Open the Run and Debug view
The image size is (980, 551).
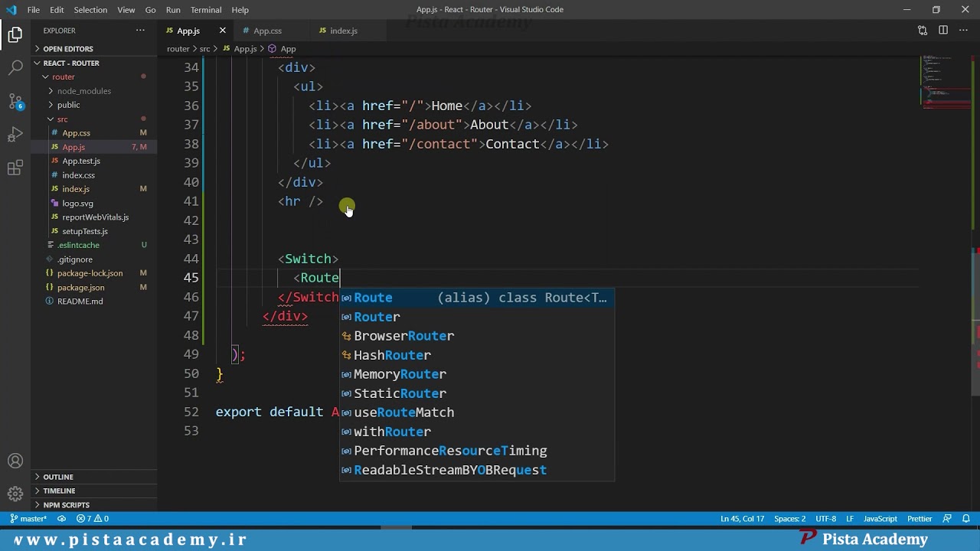(x=15, y=135)
